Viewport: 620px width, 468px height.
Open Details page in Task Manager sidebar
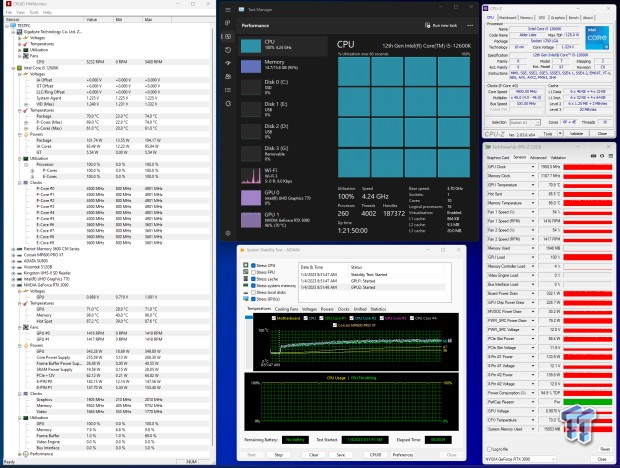(x=228, y=90)
